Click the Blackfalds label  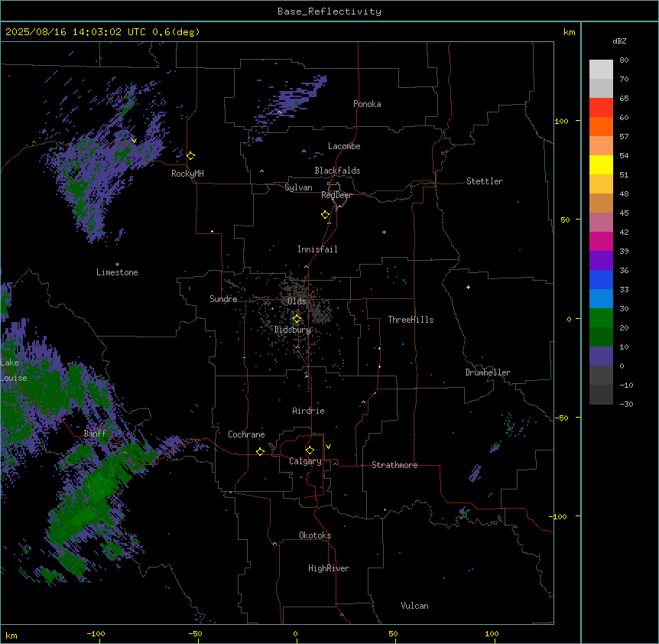337,171
